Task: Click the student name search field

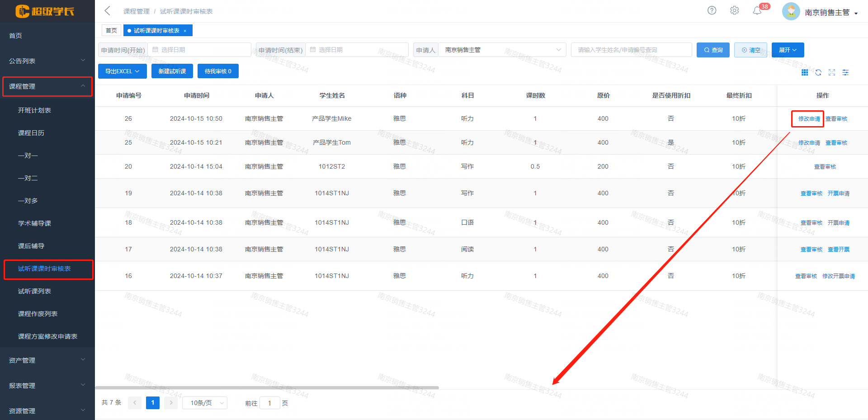Action: point(631,50)
